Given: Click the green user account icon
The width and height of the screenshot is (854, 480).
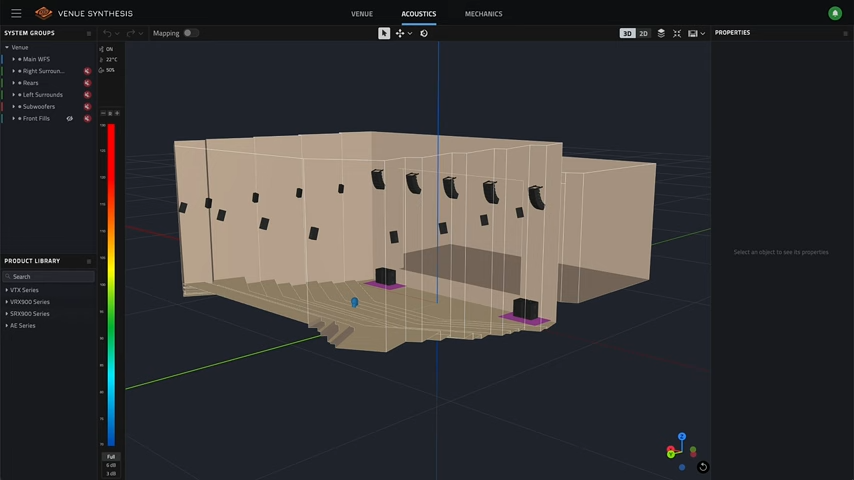Looking at the screenshot, I should pos(835,13).
